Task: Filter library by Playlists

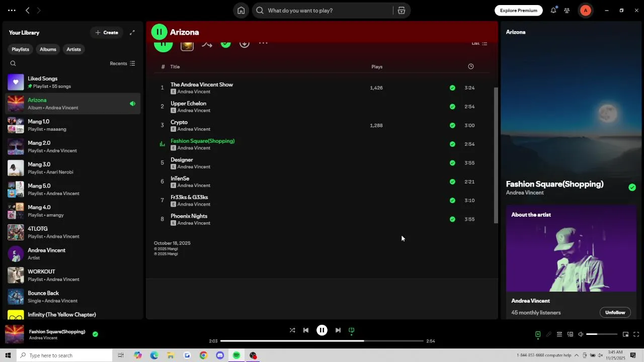Action: tap(21, 49)
